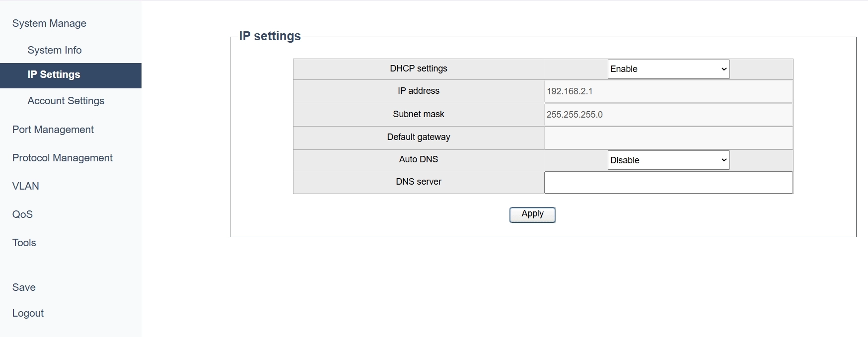
Task: Open the DHCP settings dropdown
Action: (x=668, y=69)
